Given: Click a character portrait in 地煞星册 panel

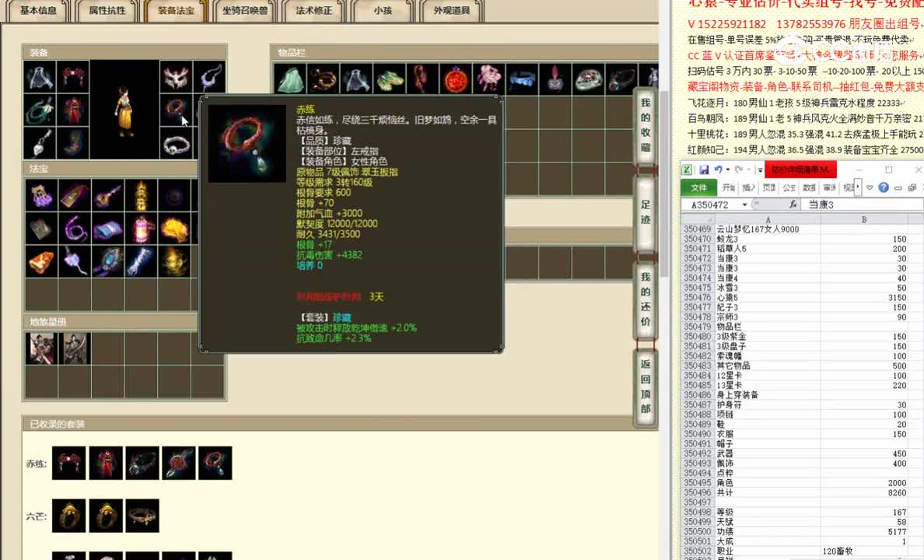Looking at the screenshot, I should pyautogui.click(x=43, y=348).
